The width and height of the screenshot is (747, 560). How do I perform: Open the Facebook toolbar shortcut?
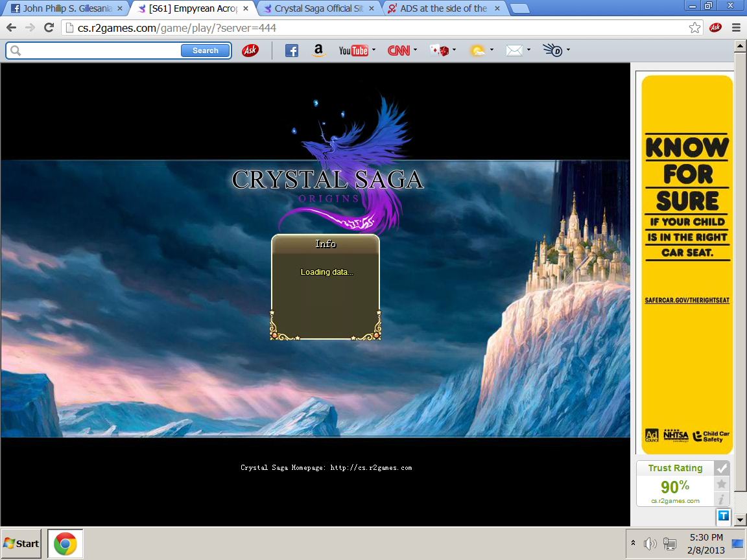pyautogui.click(x=292, y=51)
